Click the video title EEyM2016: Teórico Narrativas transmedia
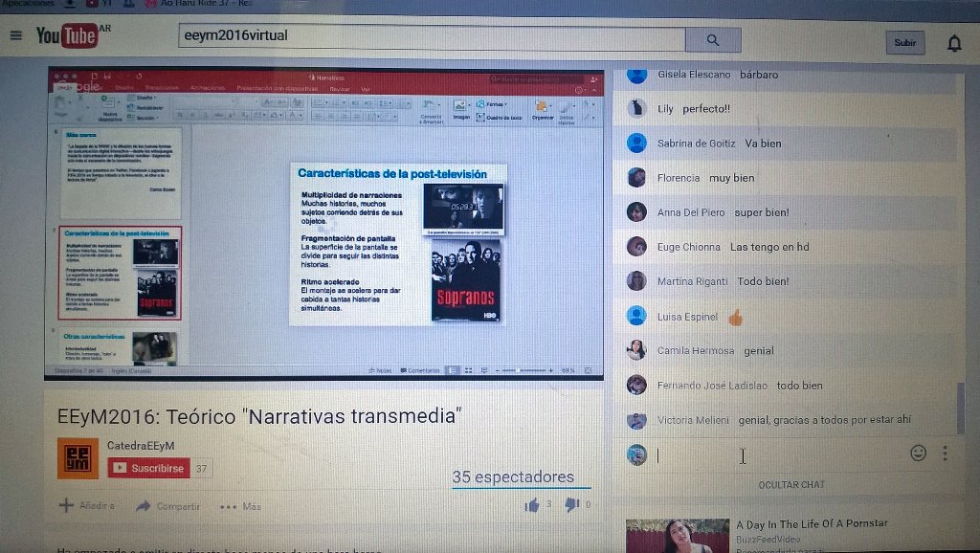 pos(259,416)
